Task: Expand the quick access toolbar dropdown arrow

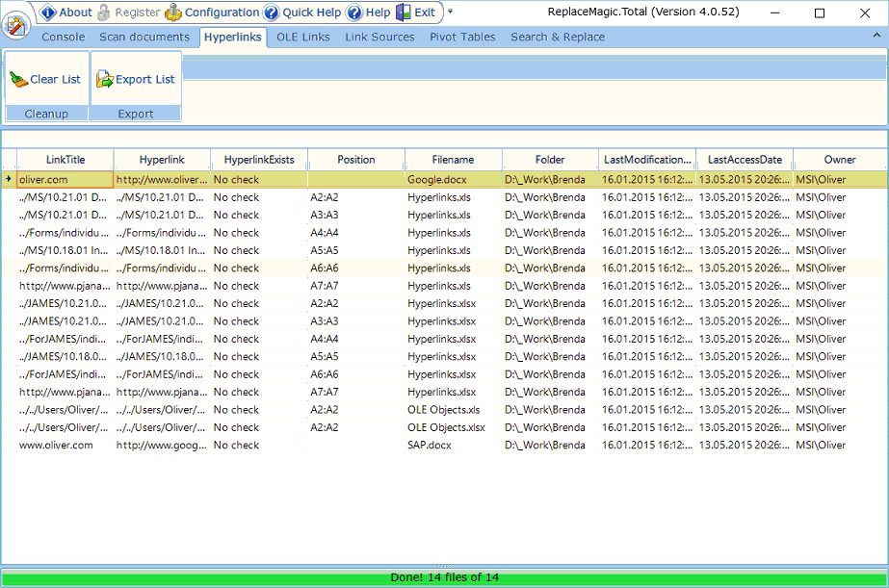Action: tap(450, 12)
